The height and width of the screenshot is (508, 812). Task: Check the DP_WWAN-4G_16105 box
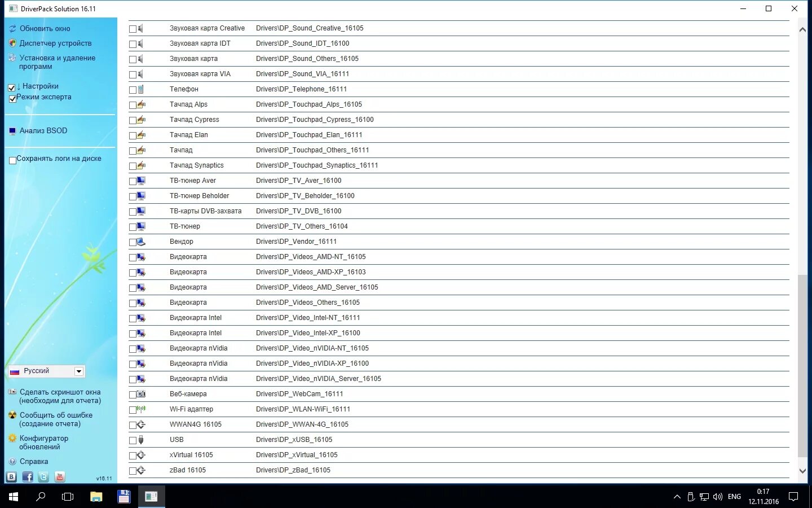point(133,425)
